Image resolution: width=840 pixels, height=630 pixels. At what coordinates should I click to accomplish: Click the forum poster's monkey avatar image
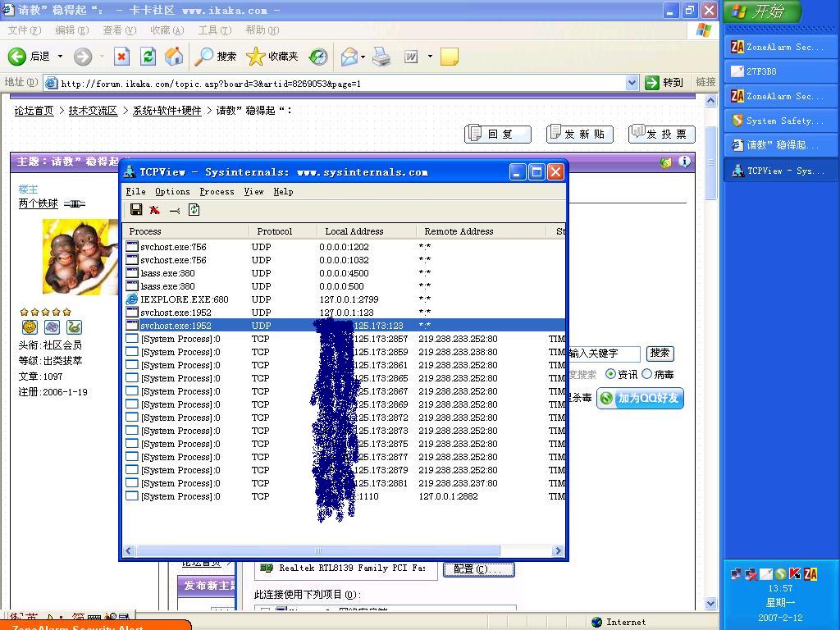(x=80, y=257)
